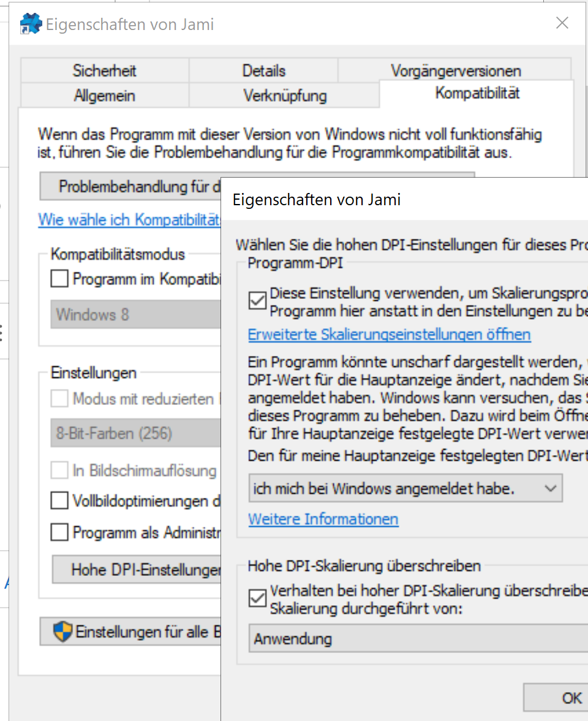Click the Problembehandlung button
Image resolution: width=588 pixels, height=721 pixels.
click(130, 186)
